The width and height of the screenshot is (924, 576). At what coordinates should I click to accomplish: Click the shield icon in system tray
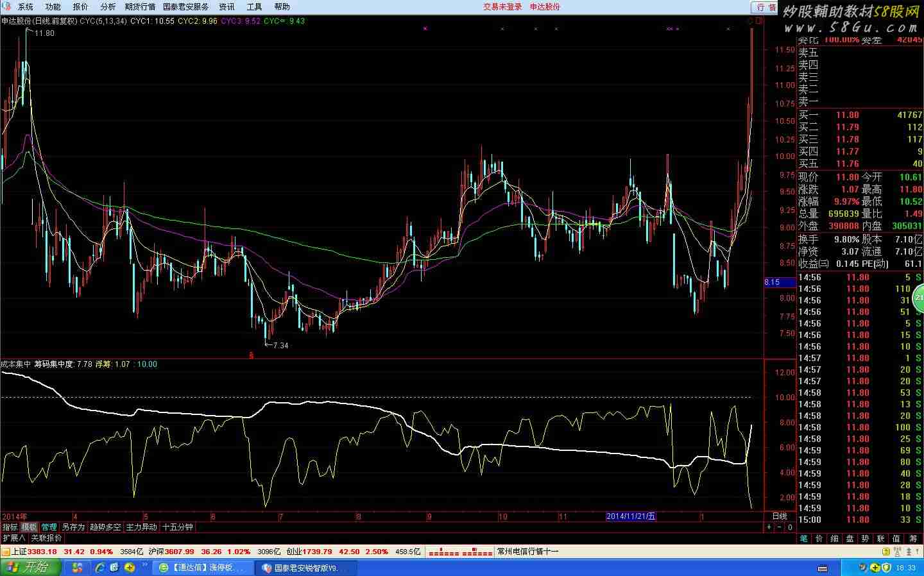coord(886,568)
